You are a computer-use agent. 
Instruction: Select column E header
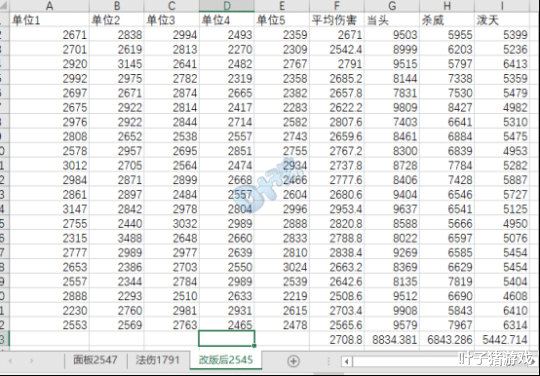click(x=282, y=6)
